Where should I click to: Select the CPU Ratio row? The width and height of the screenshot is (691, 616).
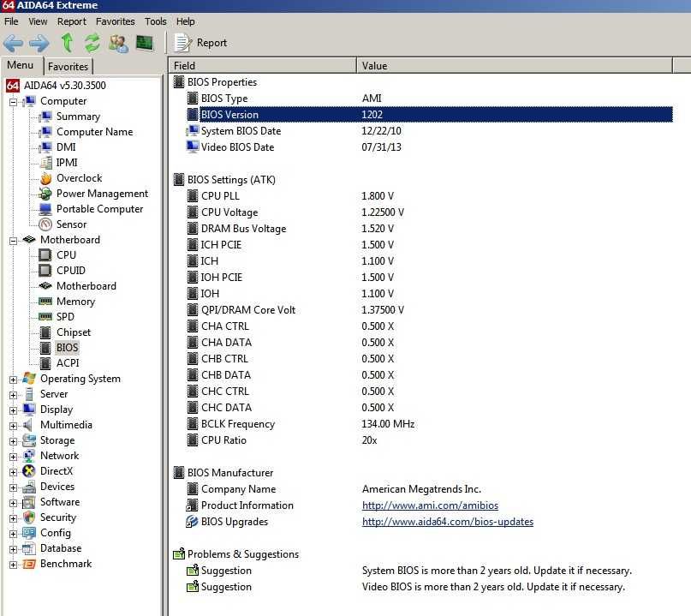click(429, 440)
